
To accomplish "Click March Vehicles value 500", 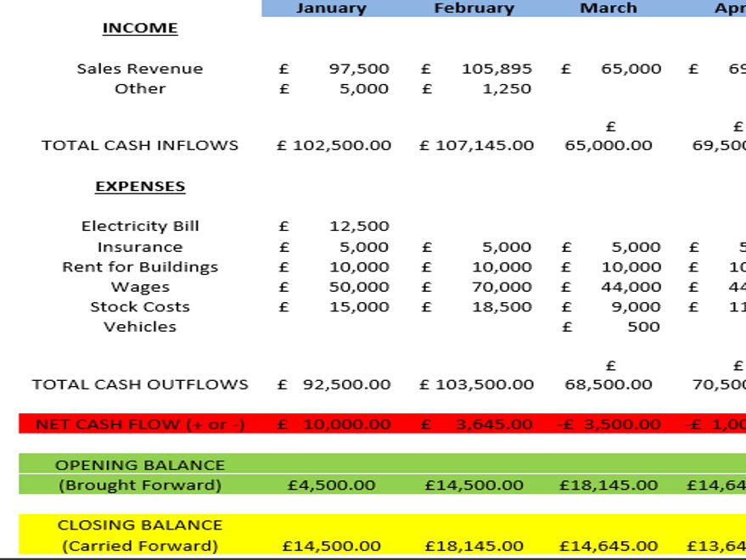I will click(643, 327).
